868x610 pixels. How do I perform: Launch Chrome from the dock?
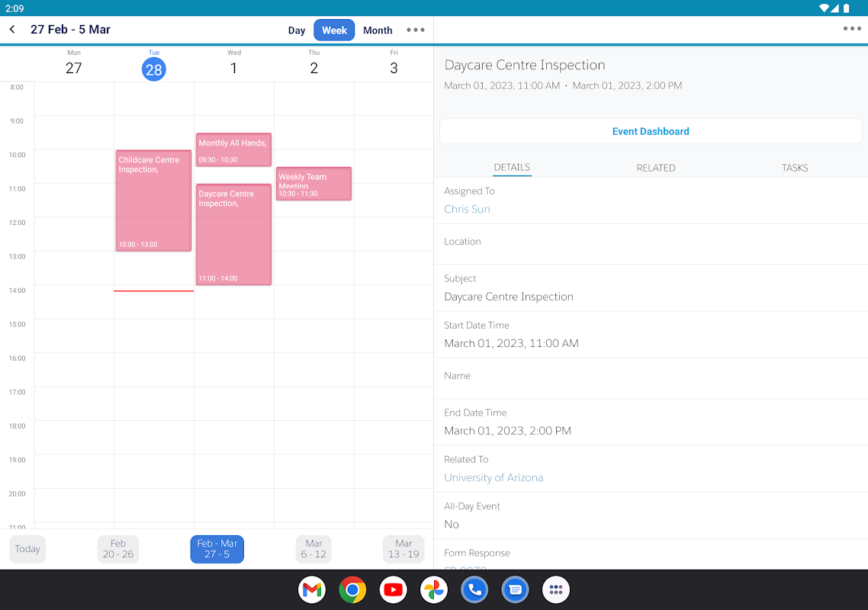[352, 589]
